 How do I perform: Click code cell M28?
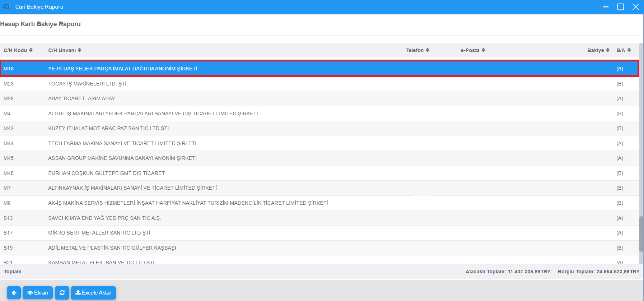point(9,98)
